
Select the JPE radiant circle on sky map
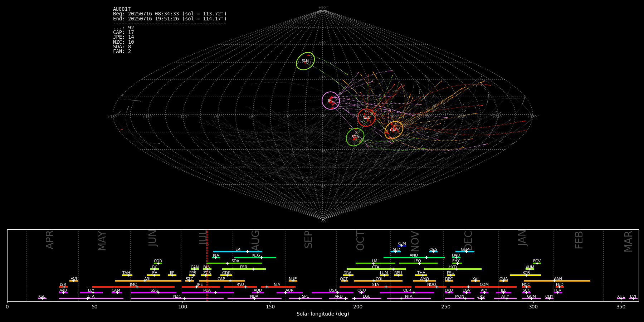point(331,101)
